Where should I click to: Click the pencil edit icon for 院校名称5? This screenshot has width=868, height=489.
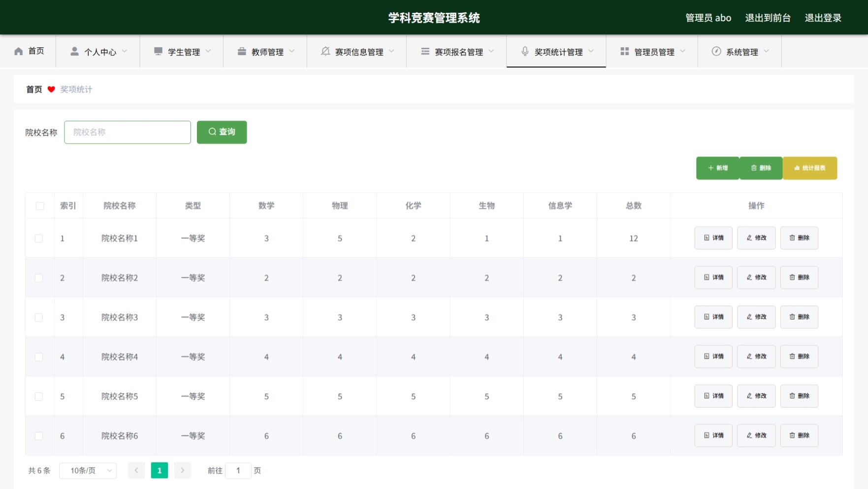click(x=749, y=396)
